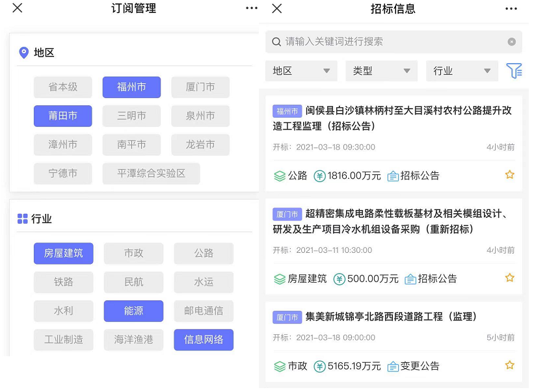534x392 pixels.
Task: Open more options in 订阅管理 header
Action: [x=252, y=8]
